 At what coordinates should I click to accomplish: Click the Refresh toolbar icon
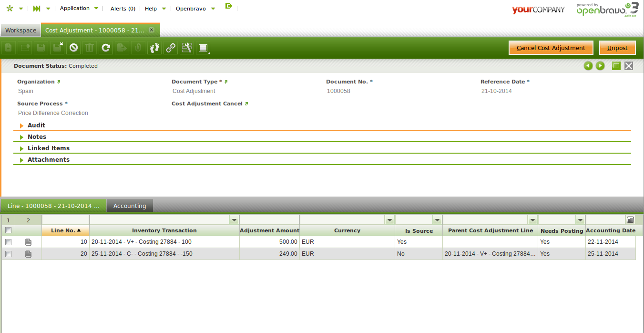tap(106, 48)
